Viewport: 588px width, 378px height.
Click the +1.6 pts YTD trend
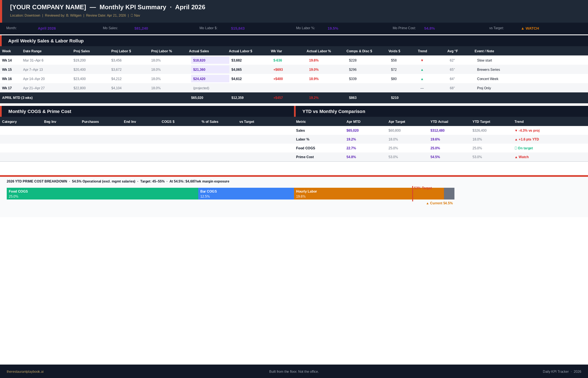click(527, 139)
